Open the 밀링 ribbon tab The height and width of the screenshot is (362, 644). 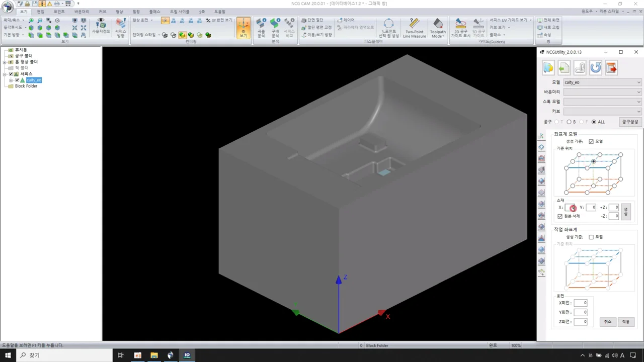(136, 11)
